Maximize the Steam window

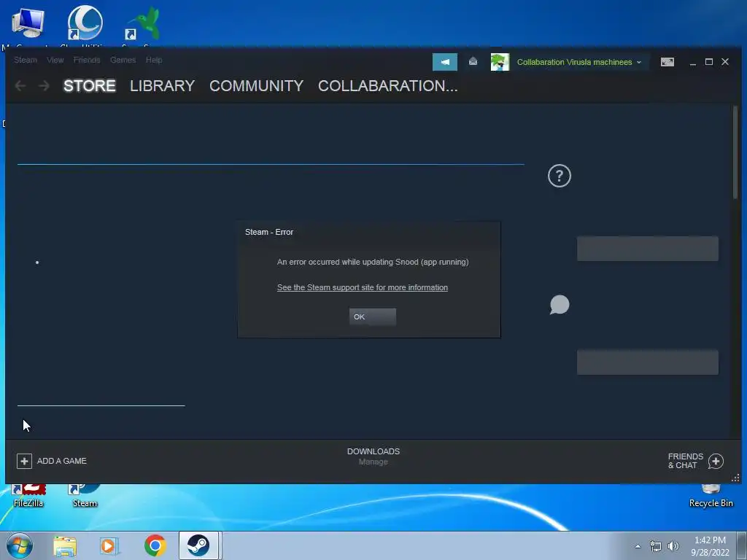(x=709, y=62)
